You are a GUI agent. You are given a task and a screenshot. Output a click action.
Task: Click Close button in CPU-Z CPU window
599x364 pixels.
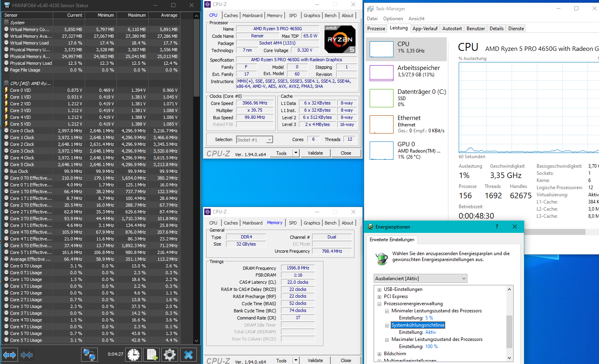(346, 153)
